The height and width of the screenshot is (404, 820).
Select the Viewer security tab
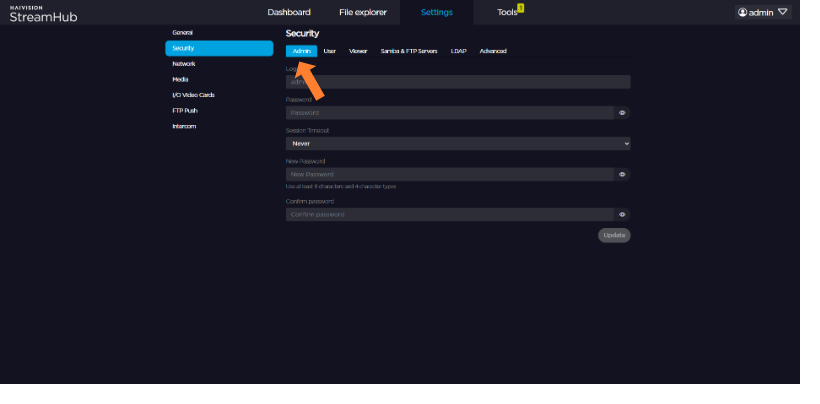tap(358, 51)
